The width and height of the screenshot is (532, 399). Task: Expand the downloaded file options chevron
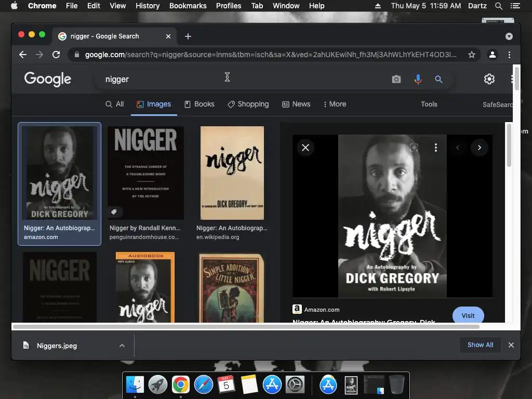[122, 345]
